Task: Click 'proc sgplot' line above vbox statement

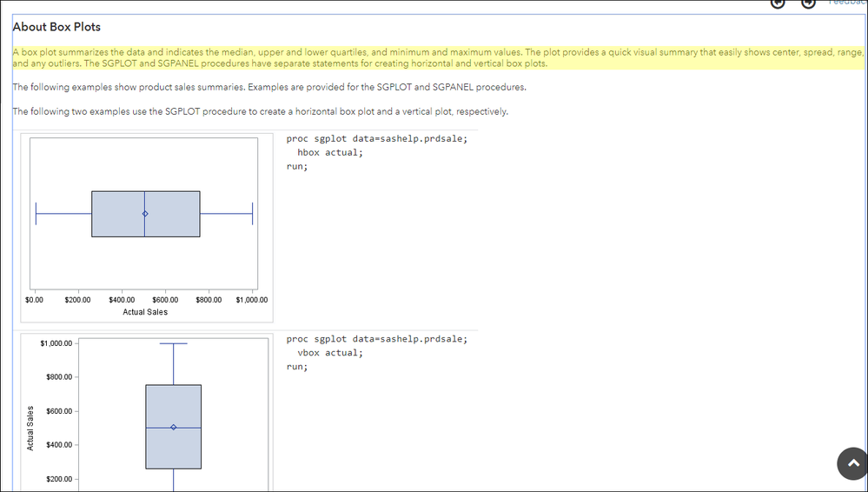Action: (x=377, y=338)
